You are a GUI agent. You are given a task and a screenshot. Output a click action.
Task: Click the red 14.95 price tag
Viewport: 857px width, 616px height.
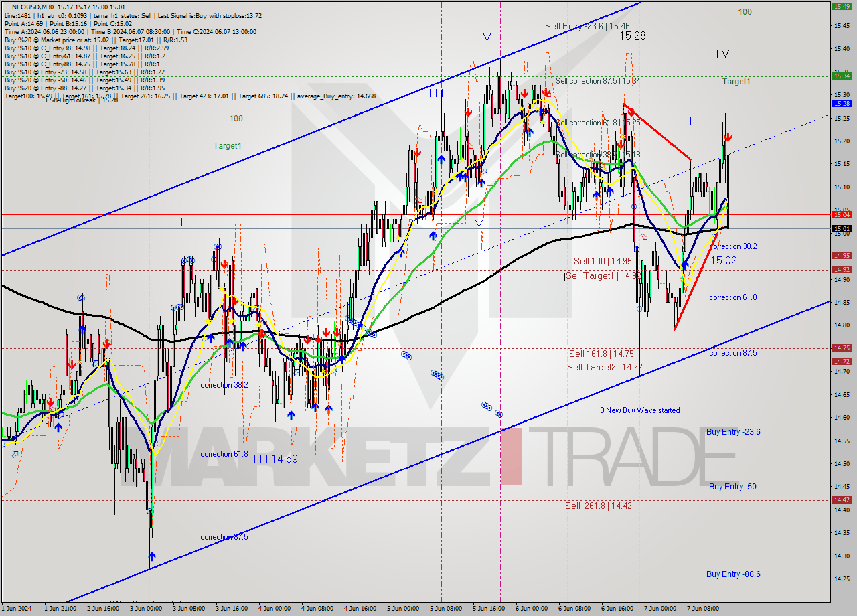coord(841,256)
